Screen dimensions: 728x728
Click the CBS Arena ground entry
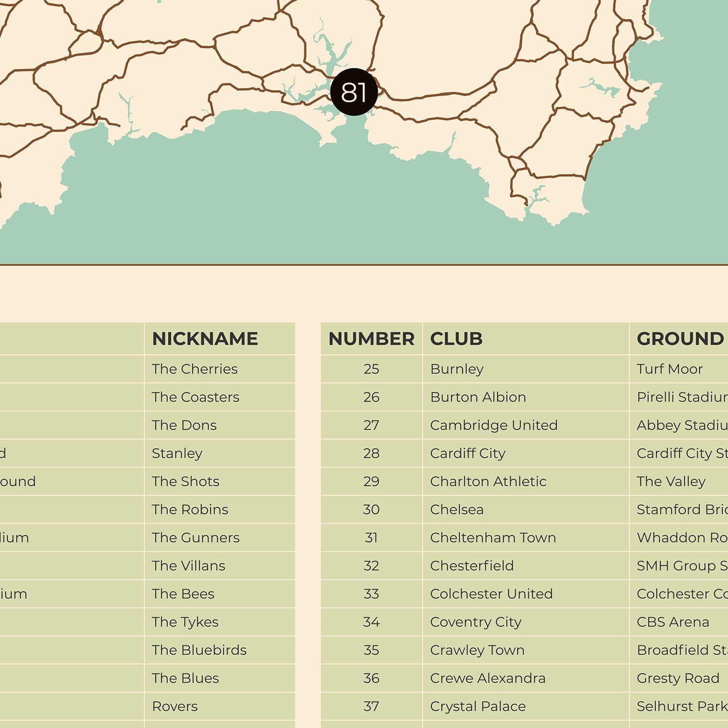673,622
